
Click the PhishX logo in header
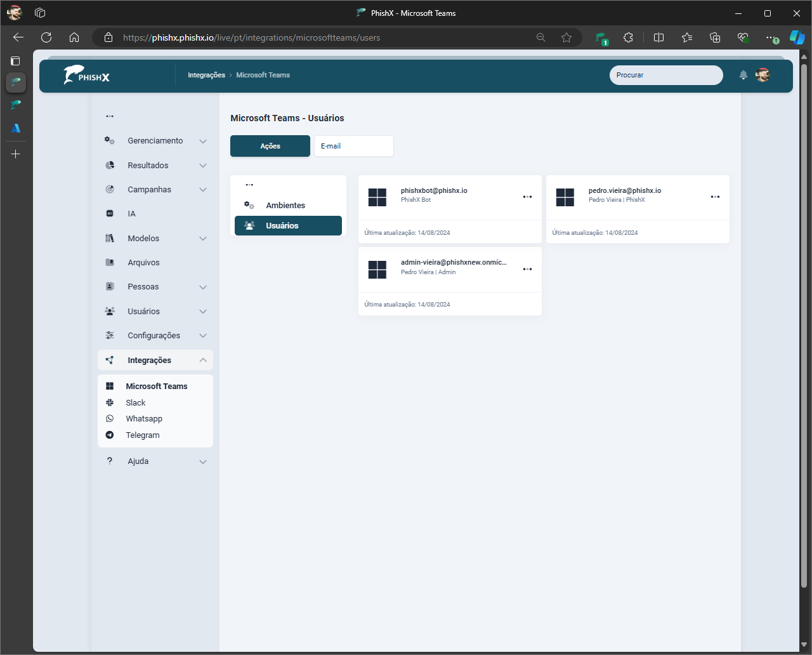87,75
